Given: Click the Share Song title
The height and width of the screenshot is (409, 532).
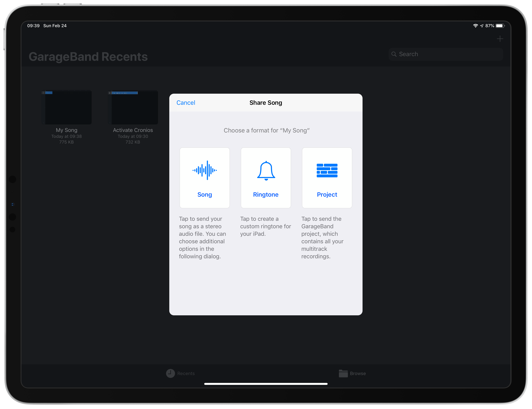Looking at the screenshot, I should pos(266,103).
